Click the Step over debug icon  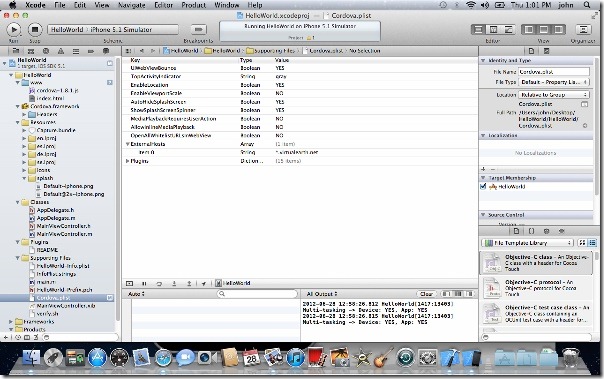click(159, 284)
